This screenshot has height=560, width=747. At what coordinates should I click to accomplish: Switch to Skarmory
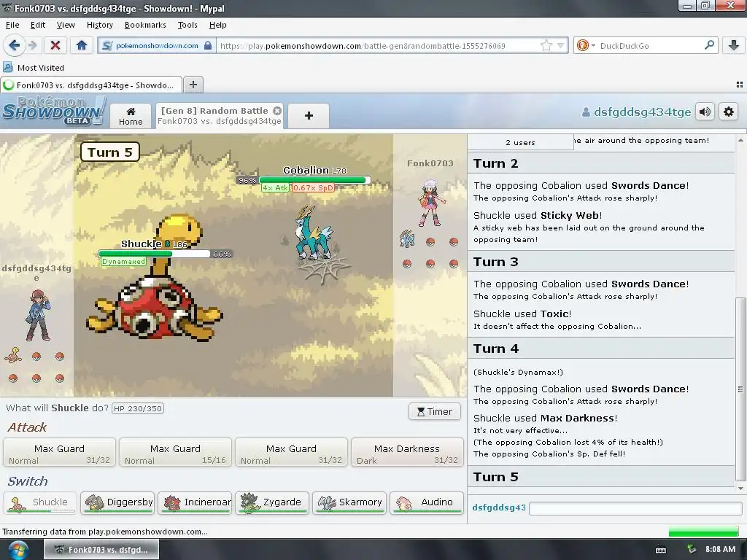pos(349,503)
